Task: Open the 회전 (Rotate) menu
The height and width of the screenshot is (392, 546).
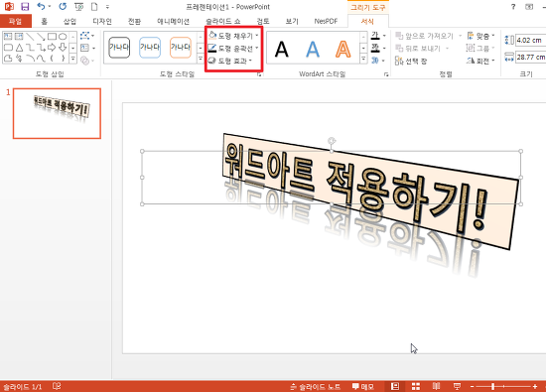Action: point(480,61)
